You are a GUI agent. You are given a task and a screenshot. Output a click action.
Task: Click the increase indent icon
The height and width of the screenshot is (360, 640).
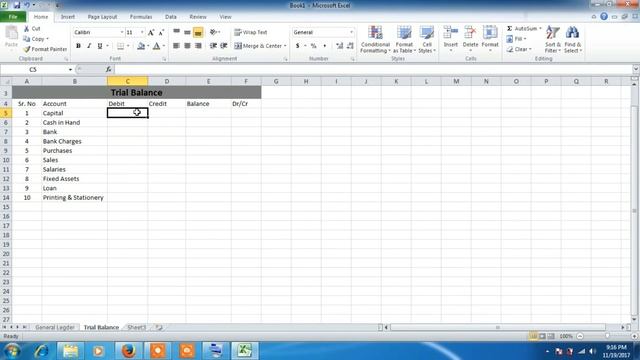tap(224, 46)
